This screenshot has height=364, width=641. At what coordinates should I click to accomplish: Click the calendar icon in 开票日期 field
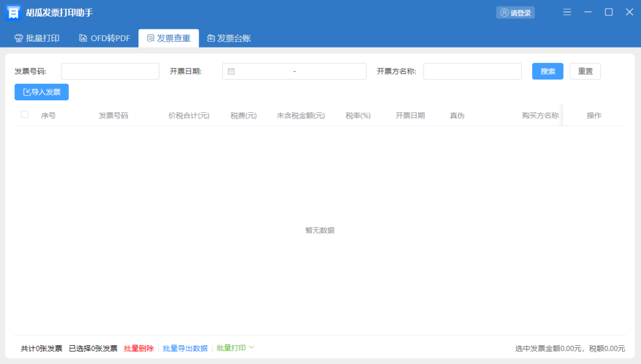click(x=231, y=72)
